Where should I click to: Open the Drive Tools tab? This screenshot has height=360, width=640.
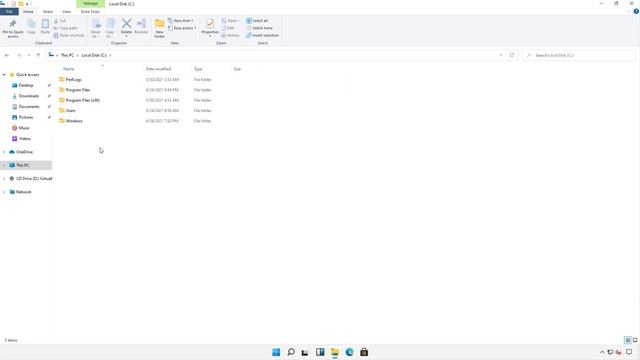click(x=90, y=11)
